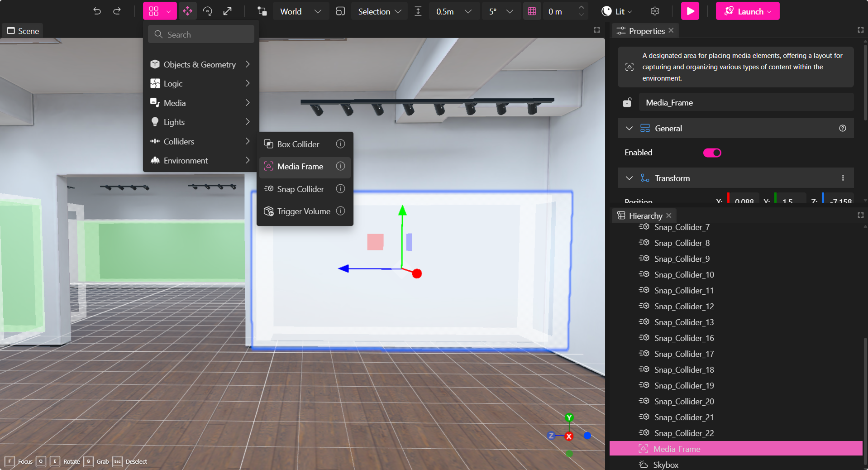Click the duplicate object icon near World dropdown
The image size is (868, 470).
[340, 11]
